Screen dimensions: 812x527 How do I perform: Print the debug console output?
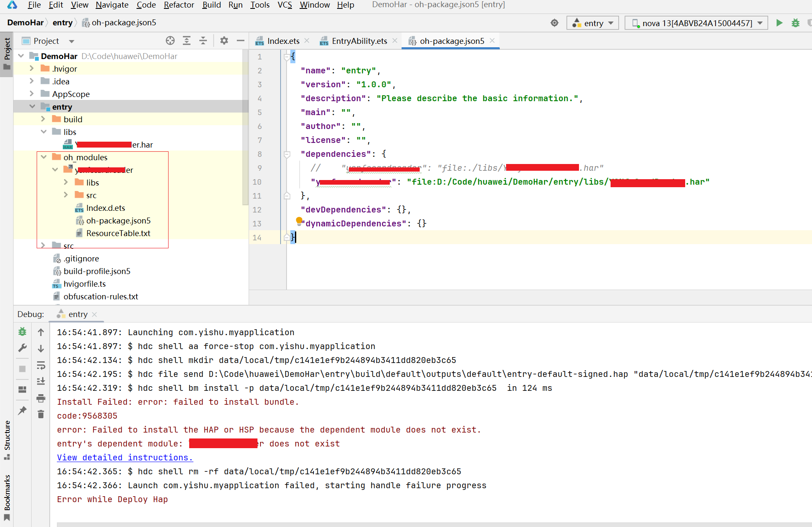pyautogui.click(x=41, y=398)
